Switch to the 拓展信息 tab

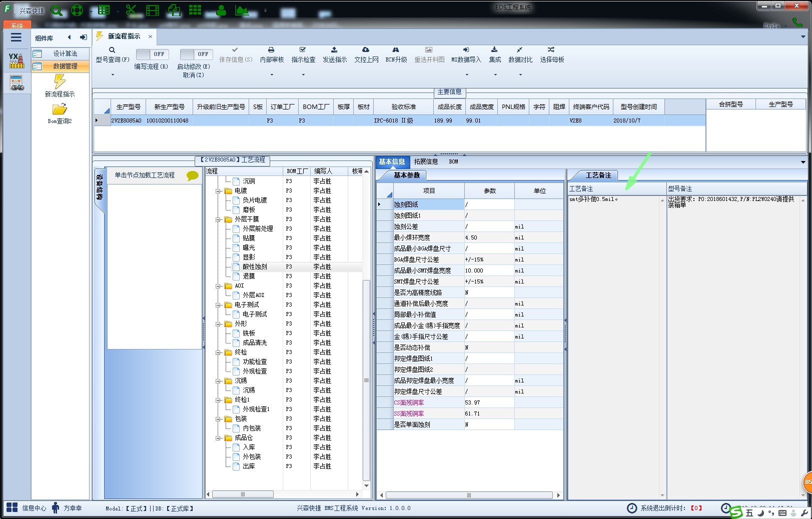point(426,161)
